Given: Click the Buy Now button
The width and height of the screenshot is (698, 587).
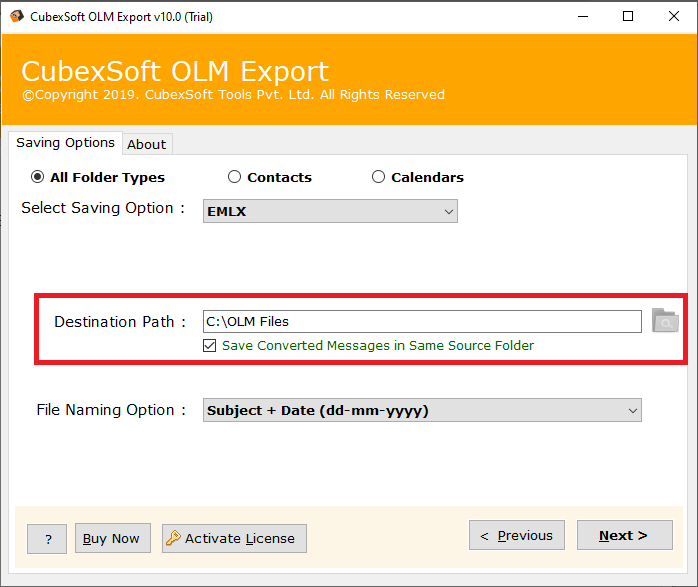Looking at the screenshot, I should pos(113,538).
